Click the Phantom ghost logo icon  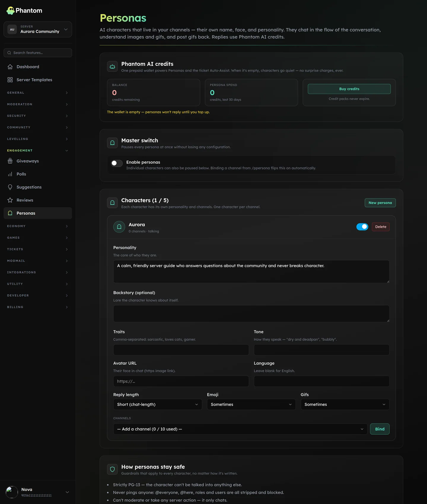click(10, 11)
